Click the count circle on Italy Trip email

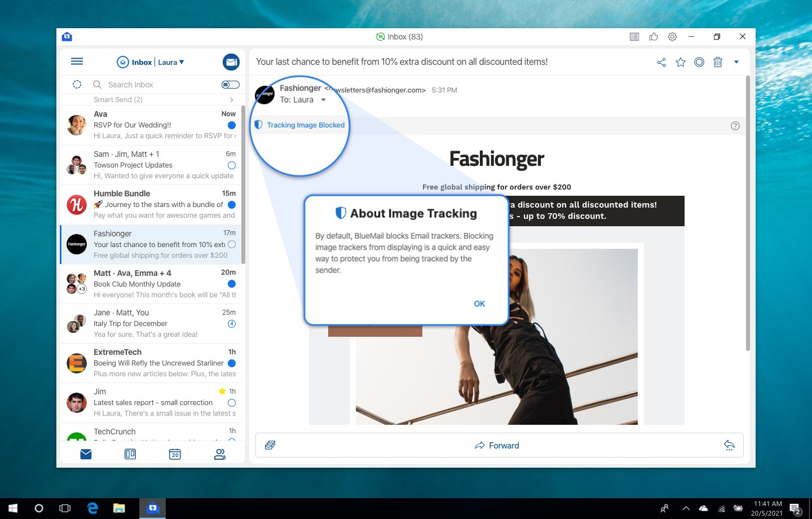(x=232, y=324)
